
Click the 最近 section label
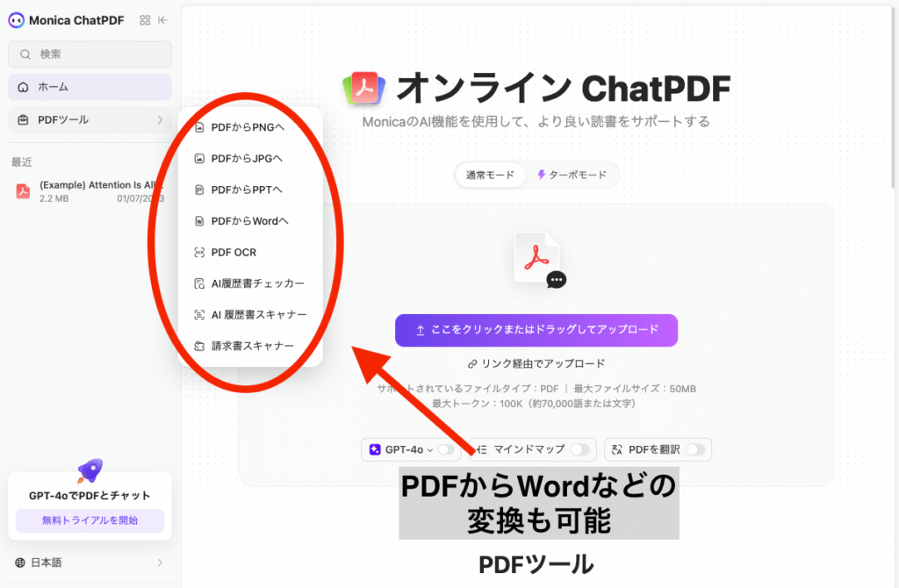[22, 162]
